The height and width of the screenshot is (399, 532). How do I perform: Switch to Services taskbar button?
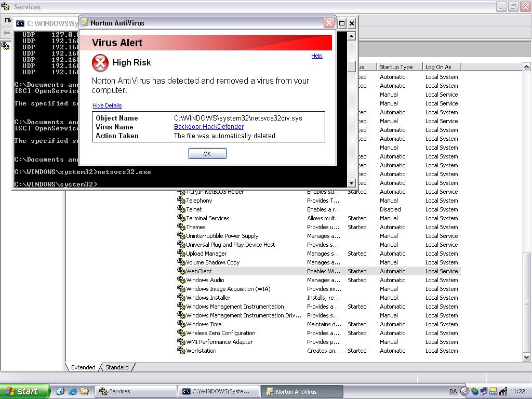[136, 391]
